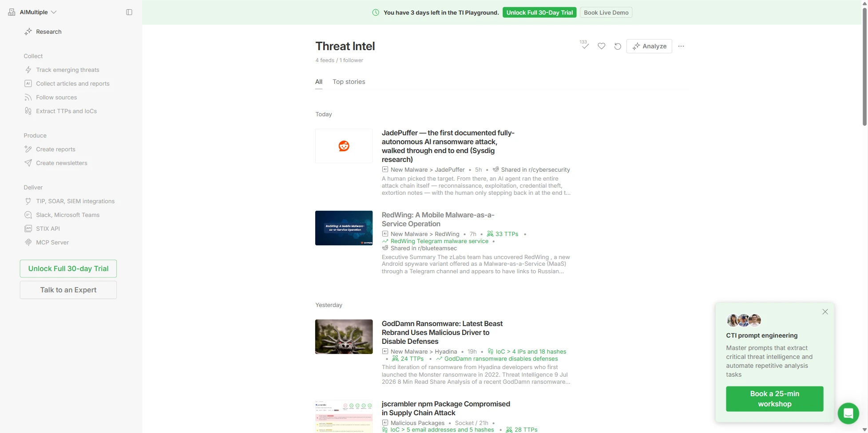Open the jscrambler npm Package Compromised article
Viewport: 868px width, 433px height.
pyautogui.click(x=446, y=408)
